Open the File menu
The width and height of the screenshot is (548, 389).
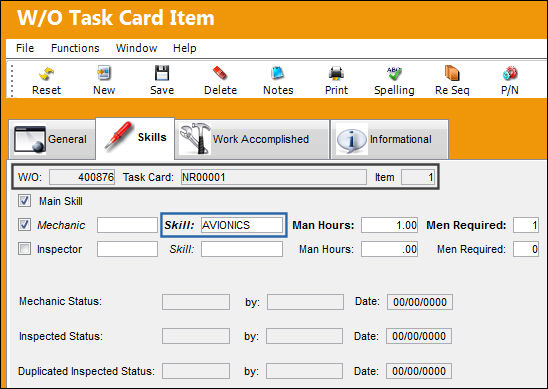coord(25,48)
